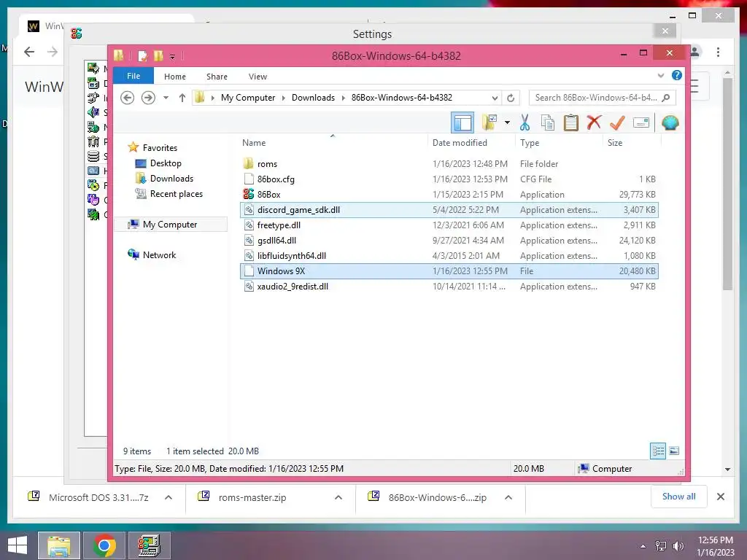747x560 pixels.
Task: Select the 86box.cfg file
Action: (449, 179)
